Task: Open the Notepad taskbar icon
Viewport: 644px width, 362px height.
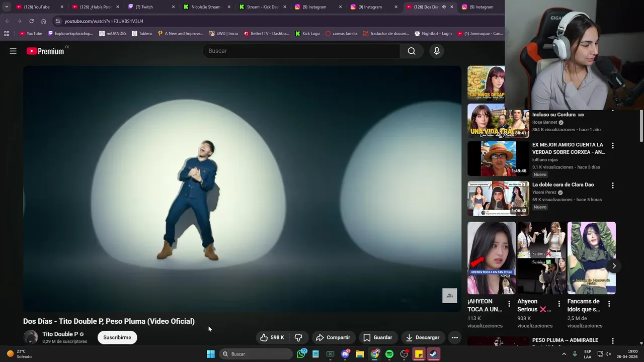Action: (x=315, y=354)
